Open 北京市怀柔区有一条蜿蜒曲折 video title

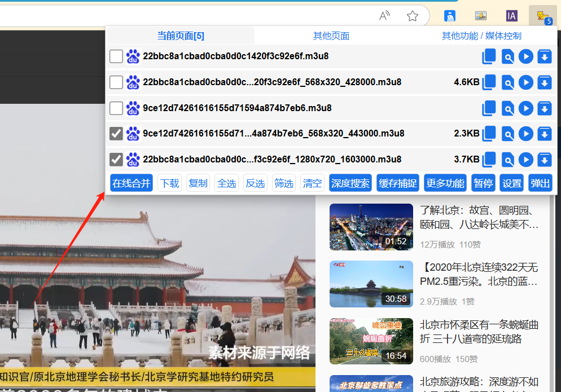(479, 332)
